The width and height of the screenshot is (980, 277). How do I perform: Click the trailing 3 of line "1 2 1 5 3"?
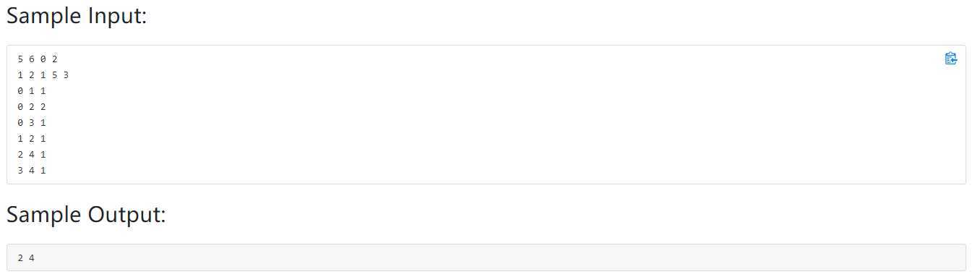[66, 74]
